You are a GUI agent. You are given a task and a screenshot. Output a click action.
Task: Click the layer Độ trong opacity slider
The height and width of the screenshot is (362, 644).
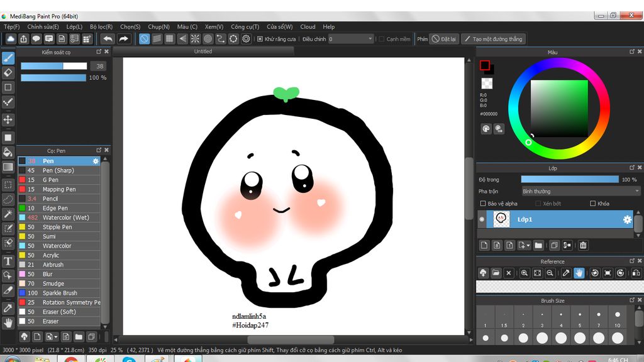tap(570, 179)
